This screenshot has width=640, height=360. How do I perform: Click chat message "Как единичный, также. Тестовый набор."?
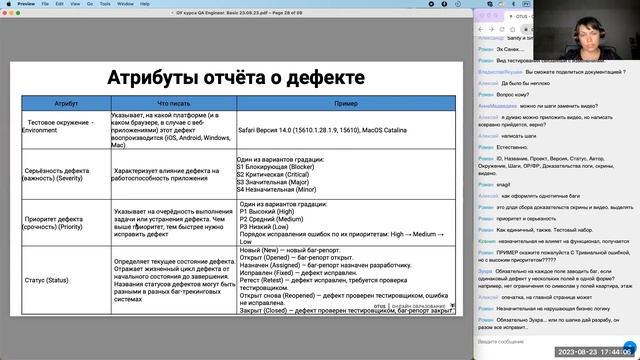pos(545,230)
